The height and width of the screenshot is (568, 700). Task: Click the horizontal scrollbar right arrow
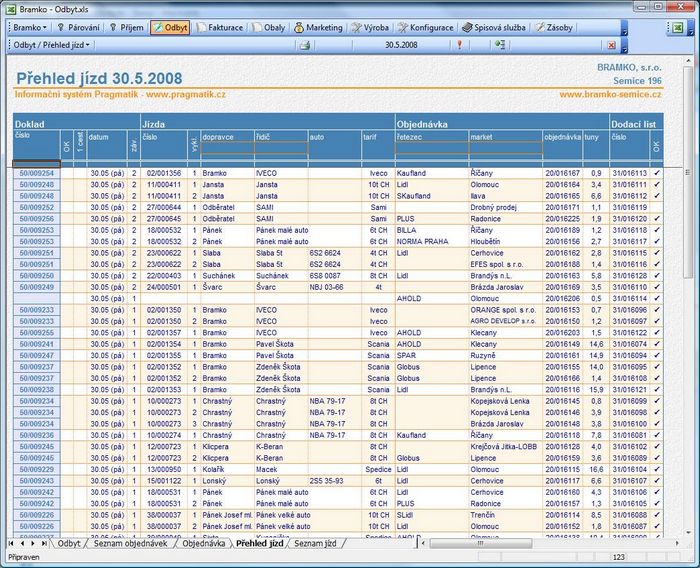pos(677,543)
